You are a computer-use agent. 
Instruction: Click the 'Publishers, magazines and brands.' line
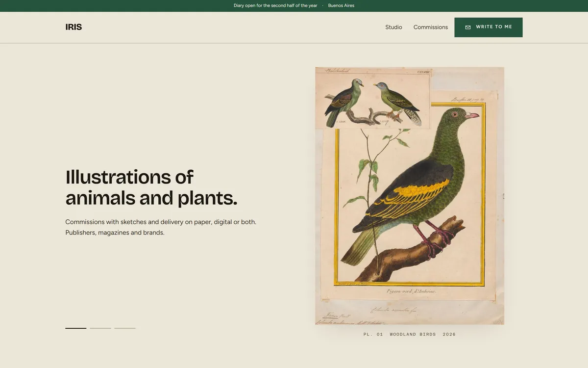click(115, 233)
